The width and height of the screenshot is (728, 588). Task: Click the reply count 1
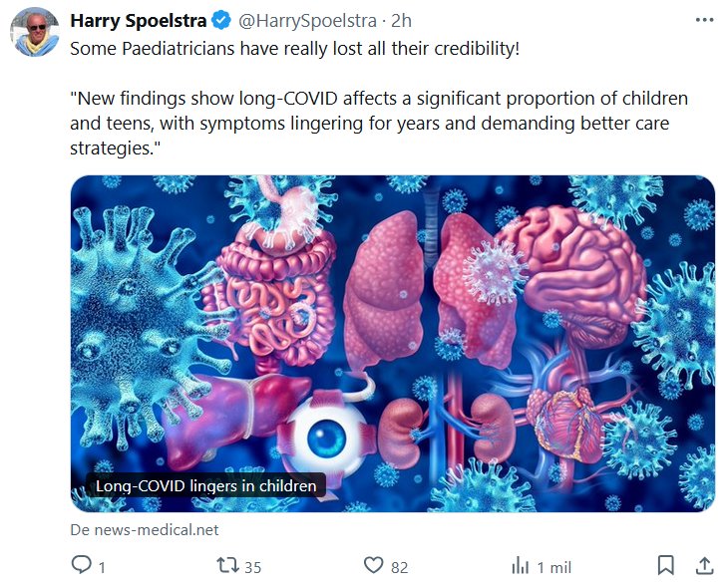tap(102, 567)
